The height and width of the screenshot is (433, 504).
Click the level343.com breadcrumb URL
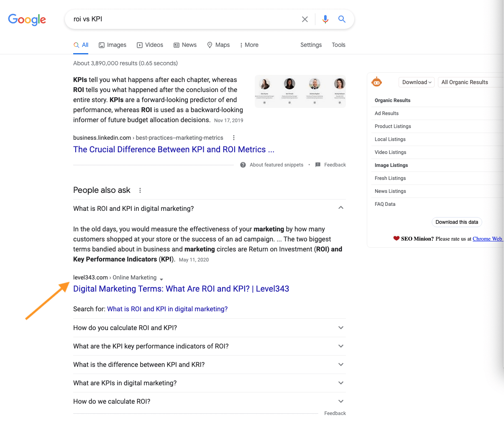coord(115,277)
